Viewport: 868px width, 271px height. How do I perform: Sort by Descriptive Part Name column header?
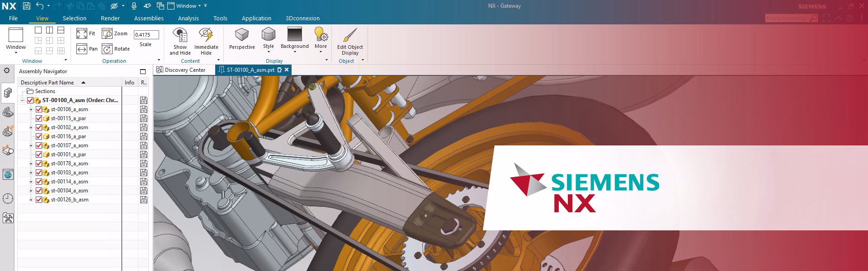(x=47, y=83)
